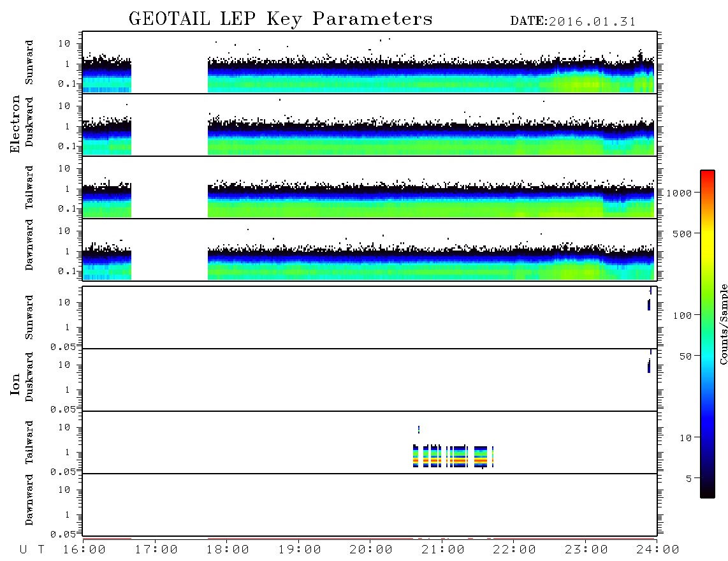Click the Electron Sunward panel label

(29, 62)
